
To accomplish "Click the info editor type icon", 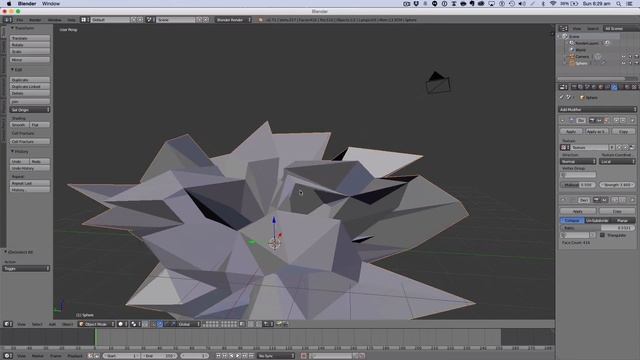I will pos(8,20).
